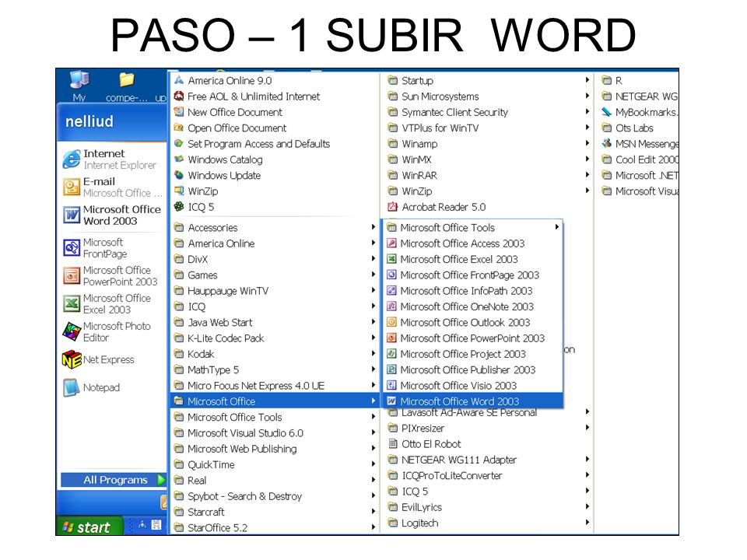Viewport: 747px width, 560px height.
Task: Expand the Accessories submenu arrow
Action: pos(373,227)
